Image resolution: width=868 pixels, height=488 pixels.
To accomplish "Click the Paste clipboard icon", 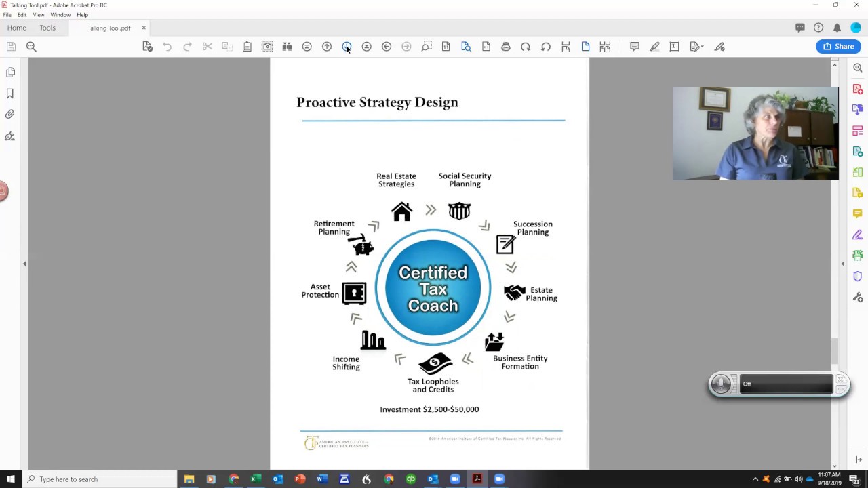I will [247, 47].
